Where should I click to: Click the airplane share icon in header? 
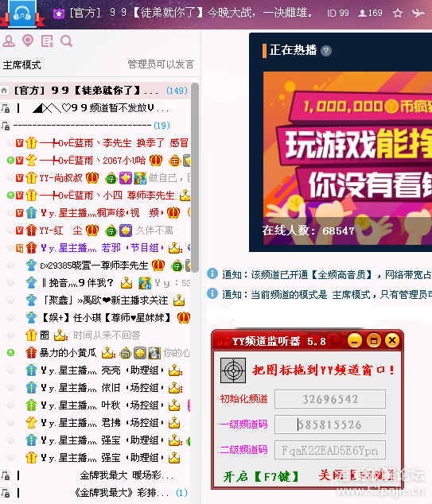pyautogui.click(x=418, y=13)
